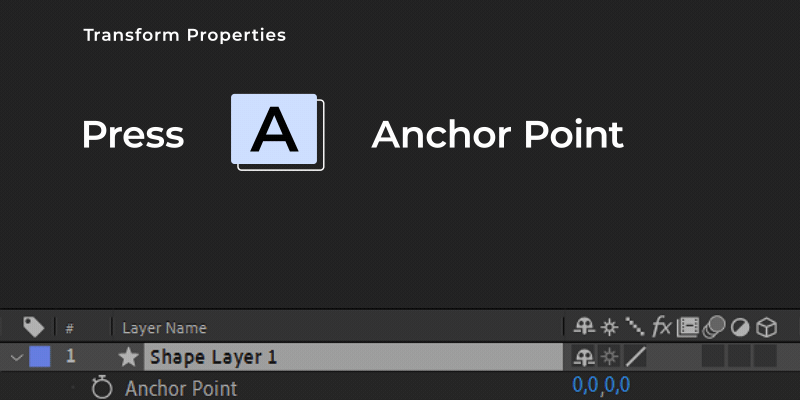Image resolution: width=800 pixels, height=400 pixels.
Task: Toggle the quality slash switch on Shape Layer 1
Action: (x=635, y=357)
